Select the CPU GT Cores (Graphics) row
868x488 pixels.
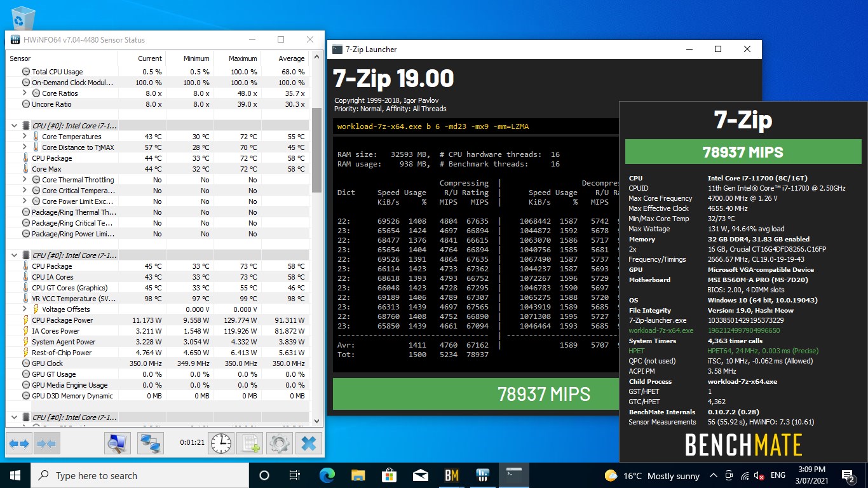[x=157, y=288]
